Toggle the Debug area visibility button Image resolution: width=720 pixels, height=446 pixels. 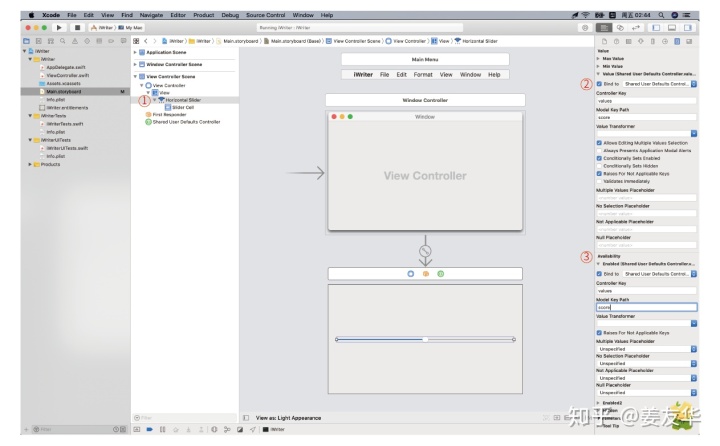(x=672, y=28)
